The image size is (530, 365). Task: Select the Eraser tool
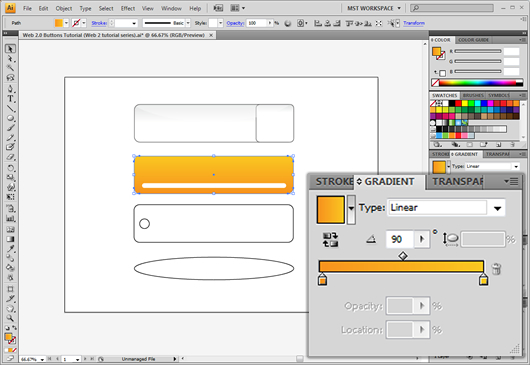coord(10,157)
